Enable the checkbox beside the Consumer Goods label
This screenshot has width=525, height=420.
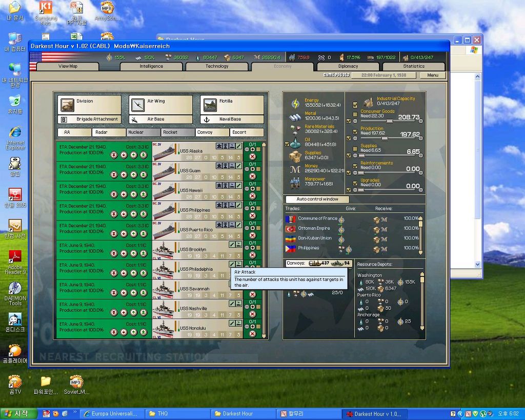tap(355, 114)
